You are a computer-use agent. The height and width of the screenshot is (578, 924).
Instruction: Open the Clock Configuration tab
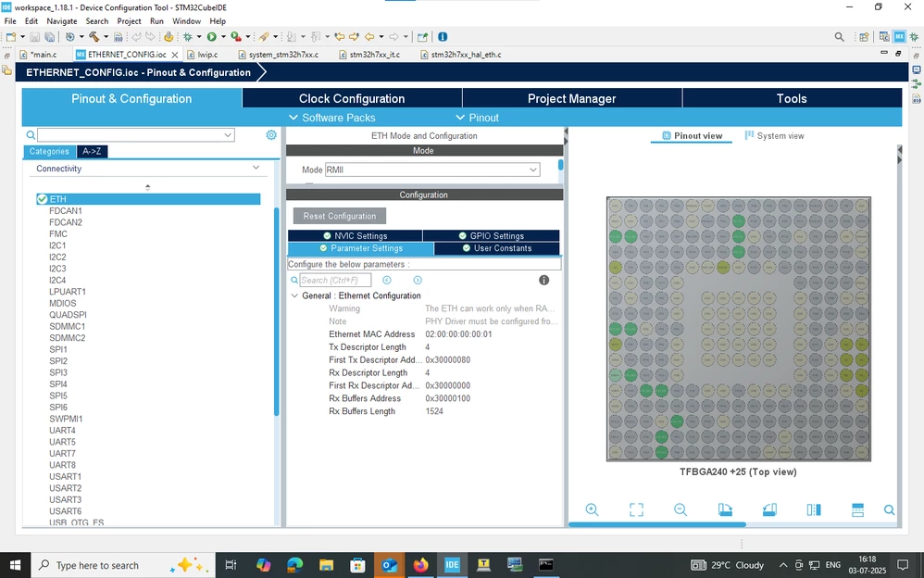(x=352, y=98)
